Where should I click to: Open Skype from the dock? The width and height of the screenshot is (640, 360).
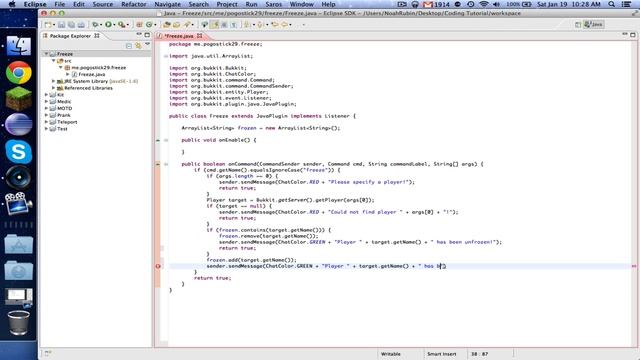[18, 151]
